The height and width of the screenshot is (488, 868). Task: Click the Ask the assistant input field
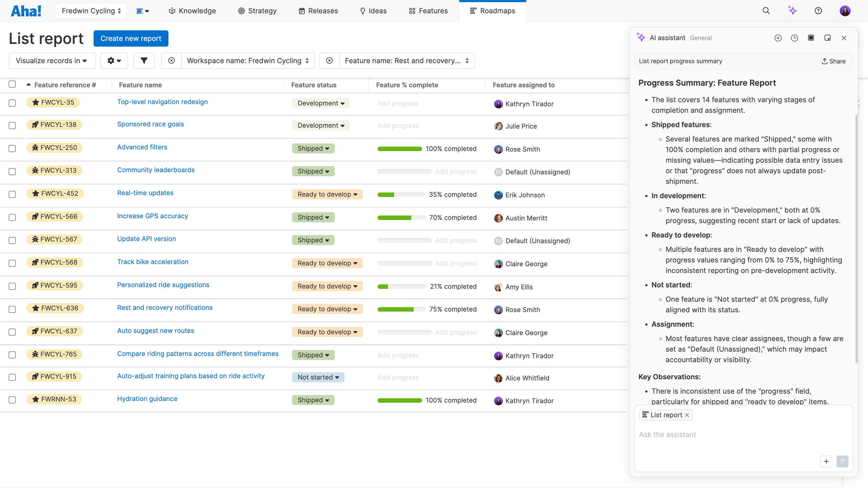pyautogui.click(x=708, y=434)
